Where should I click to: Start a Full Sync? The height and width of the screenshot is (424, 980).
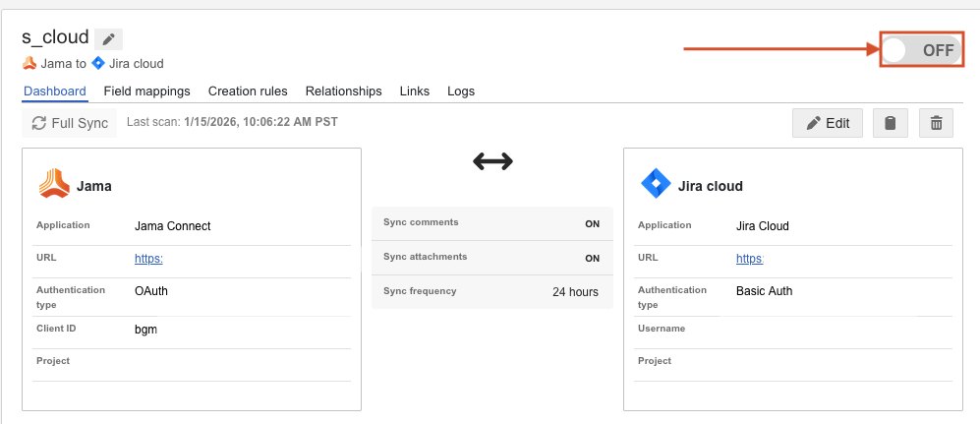pos(70,123)
